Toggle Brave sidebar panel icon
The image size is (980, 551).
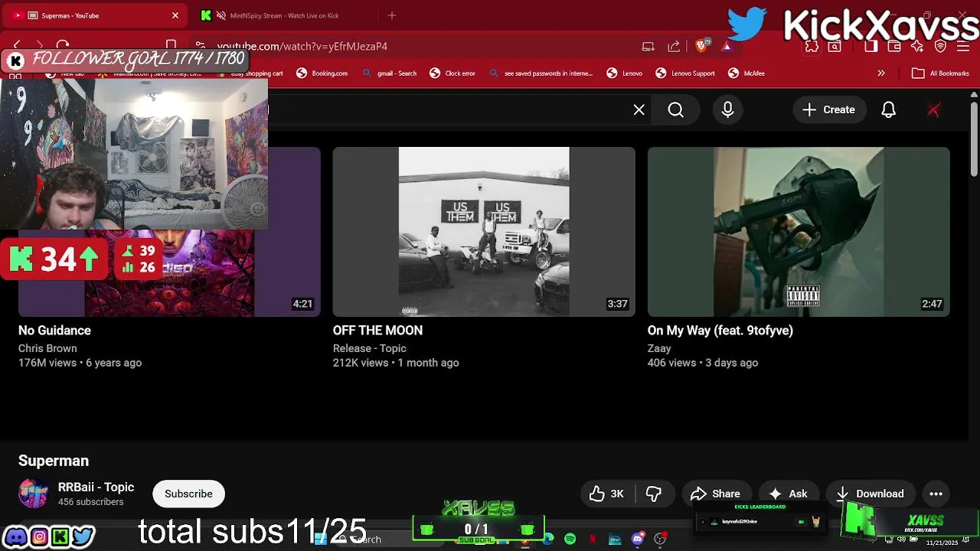point(871,46)
